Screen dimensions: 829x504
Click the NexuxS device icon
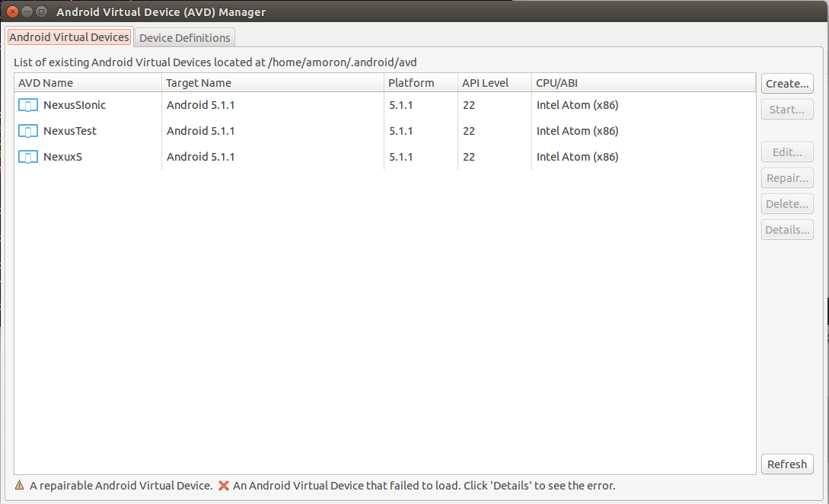[28, 157]
